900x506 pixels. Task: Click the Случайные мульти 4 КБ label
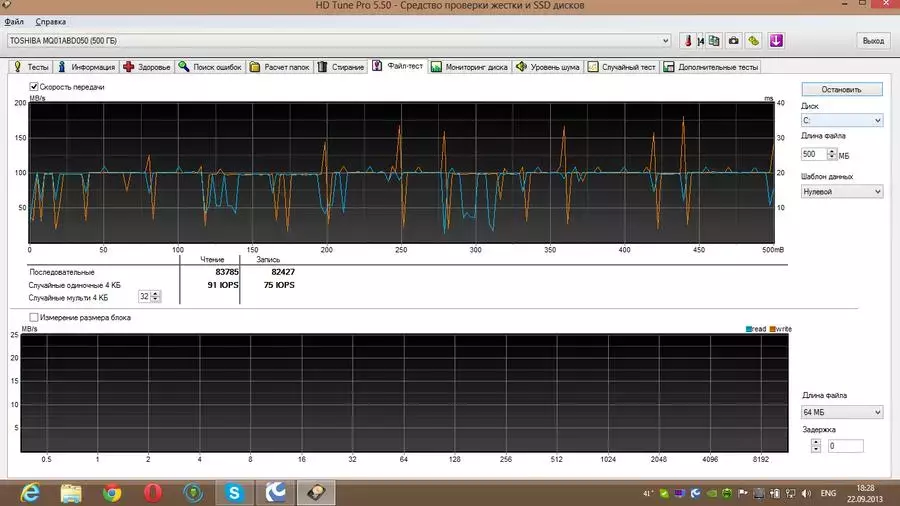tap(68, 298)
